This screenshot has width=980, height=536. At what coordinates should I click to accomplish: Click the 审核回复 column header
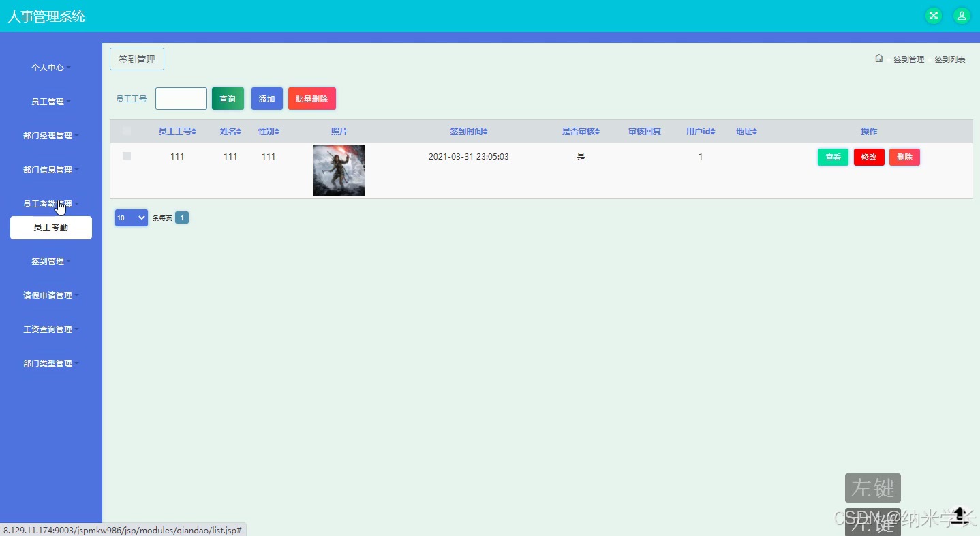pos(645,132)
